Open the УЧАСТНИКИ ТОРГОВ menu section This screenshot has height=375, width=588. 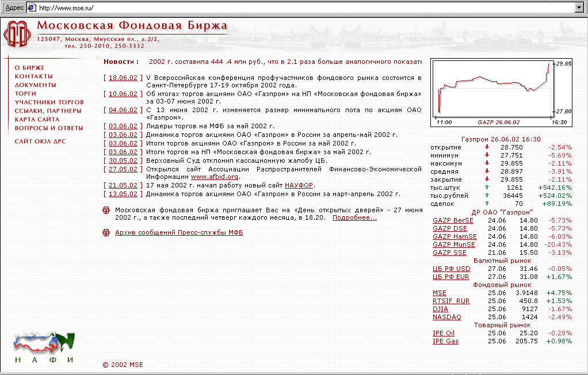49,102
